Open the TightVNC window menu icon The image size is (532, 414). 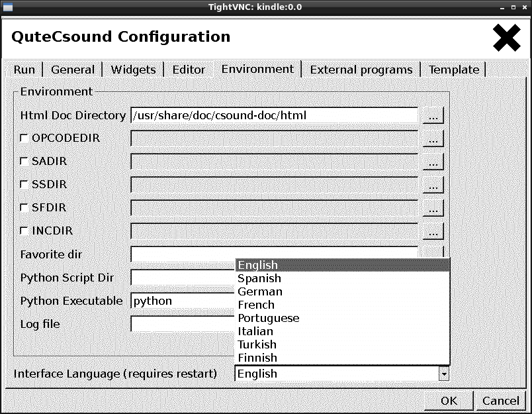pos(8,6)
